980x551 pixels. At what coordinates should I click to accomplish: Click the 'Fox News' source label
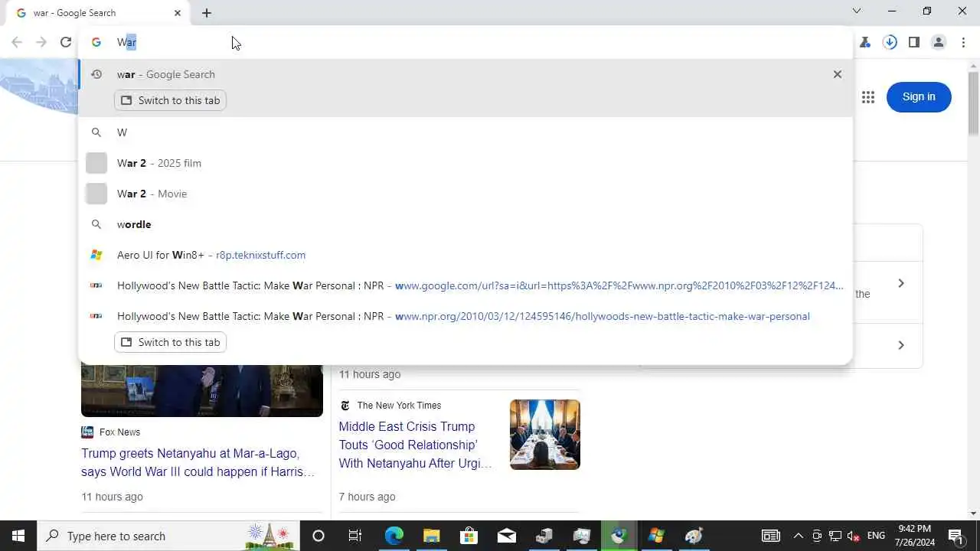point(120,432)
